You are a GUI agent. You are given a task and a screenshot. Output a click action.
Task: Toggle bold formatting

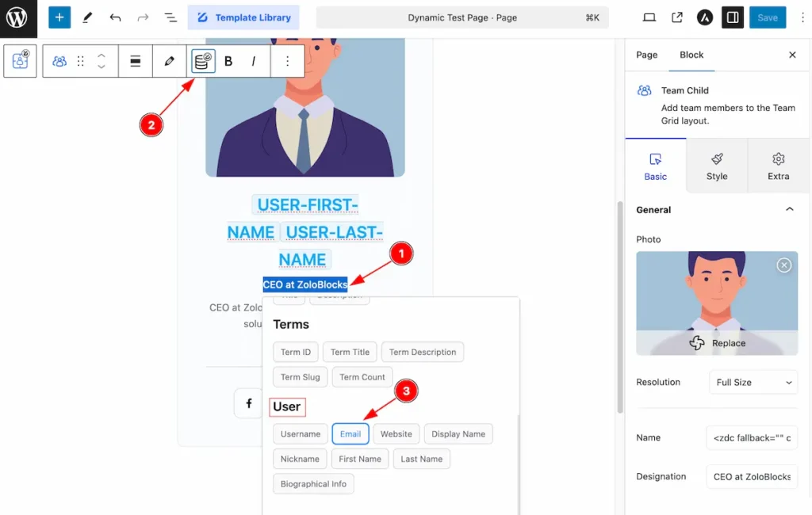tap(228, 61)
